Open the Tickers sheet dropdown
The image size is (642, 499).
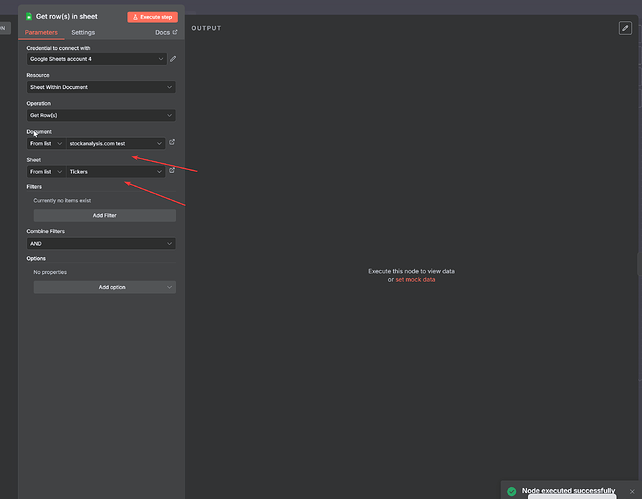[116, 172]
